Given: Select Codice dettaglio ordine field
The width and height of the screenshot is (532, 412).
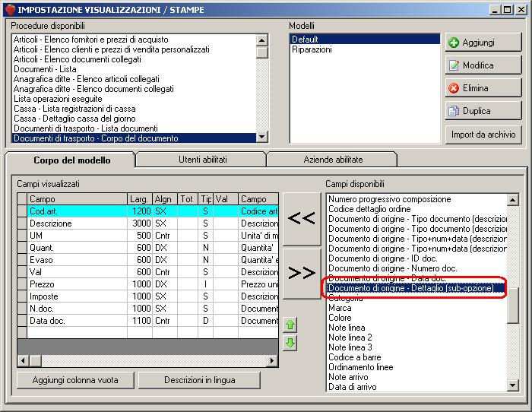Looking at the screenshot, I should pos(416,209).
